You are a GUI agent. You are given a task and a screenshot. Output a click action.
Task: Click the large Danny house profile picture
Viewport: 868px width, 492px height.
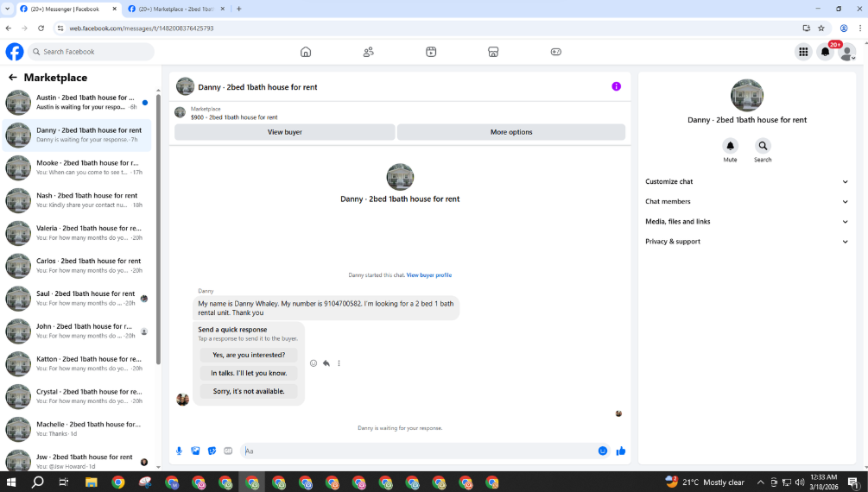tap(400, 177)
